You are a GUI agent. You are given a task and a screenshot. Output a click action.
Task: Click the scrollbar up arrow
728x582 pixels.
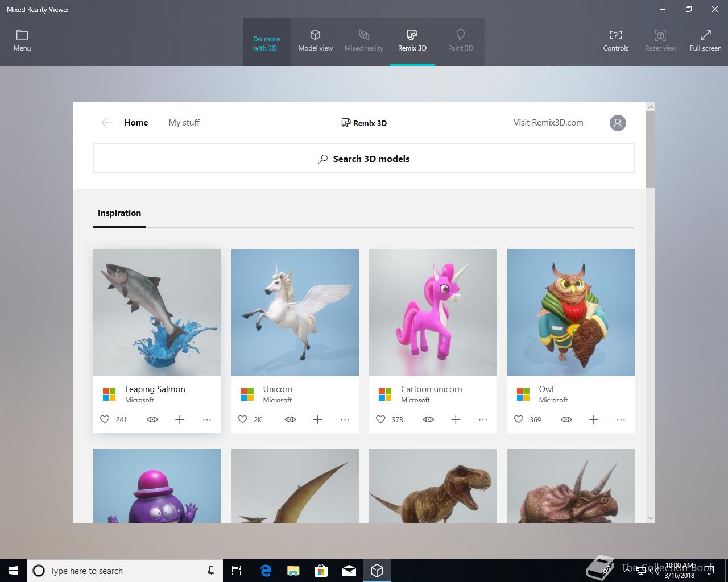[651, 107]
